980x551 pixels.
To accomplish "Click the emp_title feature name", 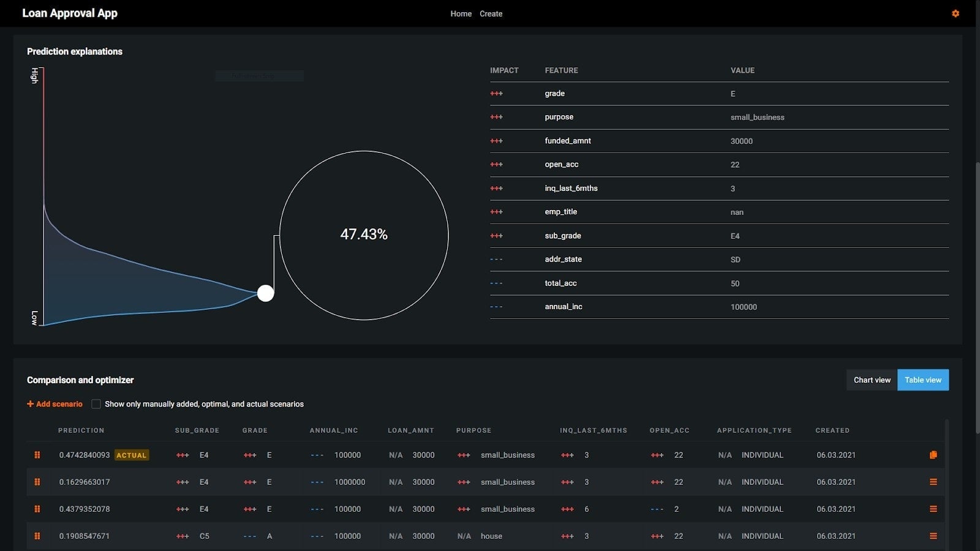I will [561, 212].
